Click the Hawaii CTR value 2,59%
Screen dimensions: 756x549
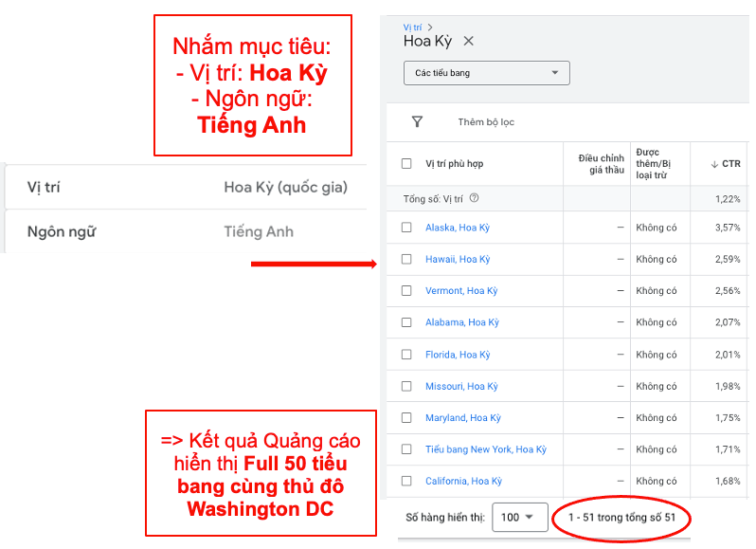coord(728,259)
